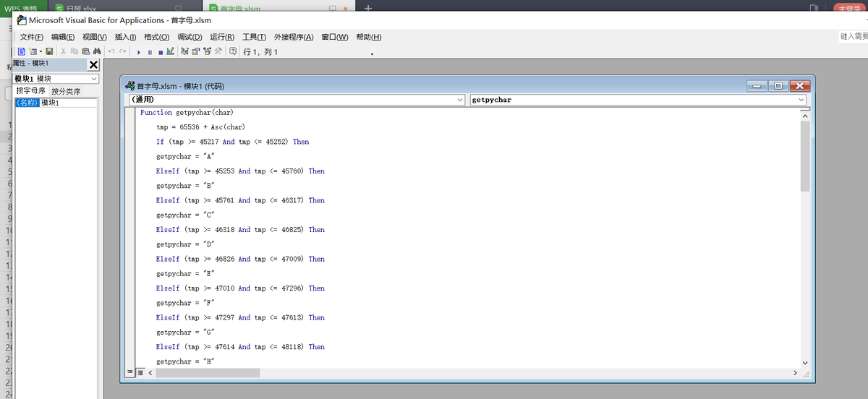Switch to Full Module View button

140,372
